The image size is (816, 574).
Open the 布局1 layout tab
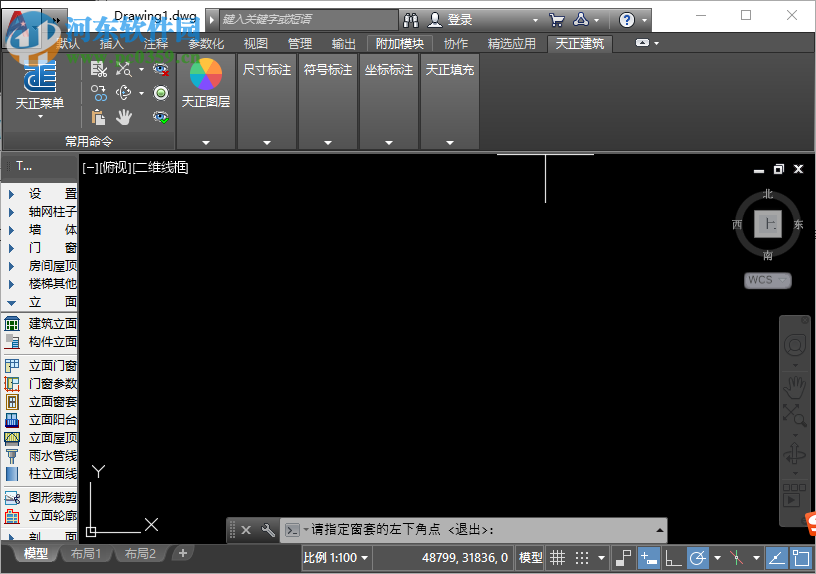click(x=84, y=553)
